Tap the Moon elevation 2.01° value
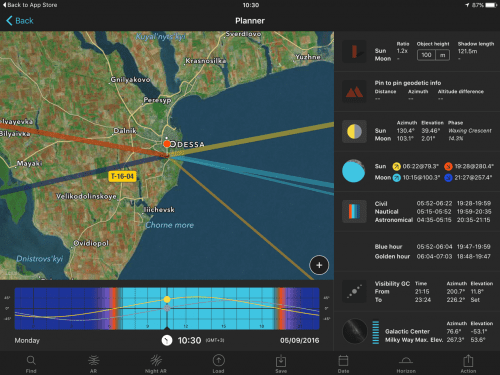The height and width of the screenshot is (375, 500). pyautogui.click(x=428, y=138)
